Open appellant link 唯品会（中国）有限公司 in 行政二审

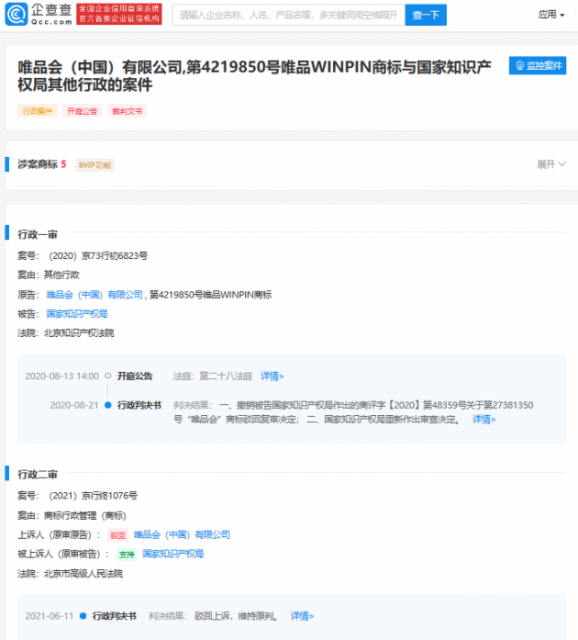[182, 535]
